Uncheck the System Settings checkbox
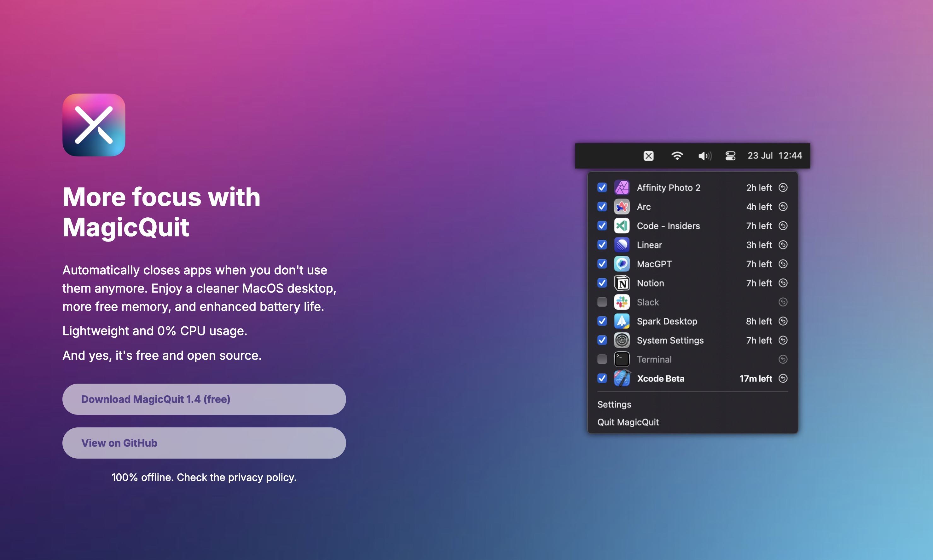 [x=602, y=340]
